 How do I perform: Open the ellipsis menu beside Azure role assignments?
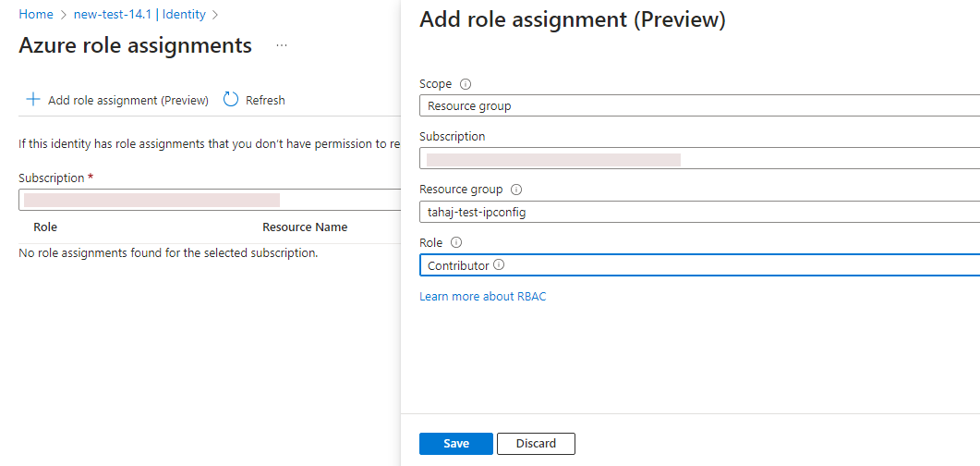[x=282, y=45]
